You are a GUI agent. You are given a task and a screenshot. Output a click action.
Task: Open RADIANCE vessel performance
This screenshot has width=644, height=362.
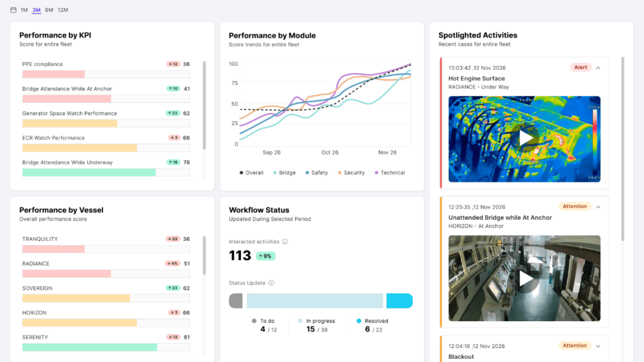click(x=106, y=269)
